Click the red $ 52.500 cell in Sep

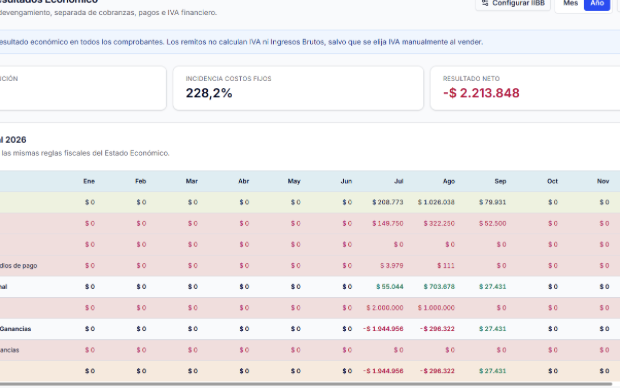(x=493, y=223)
